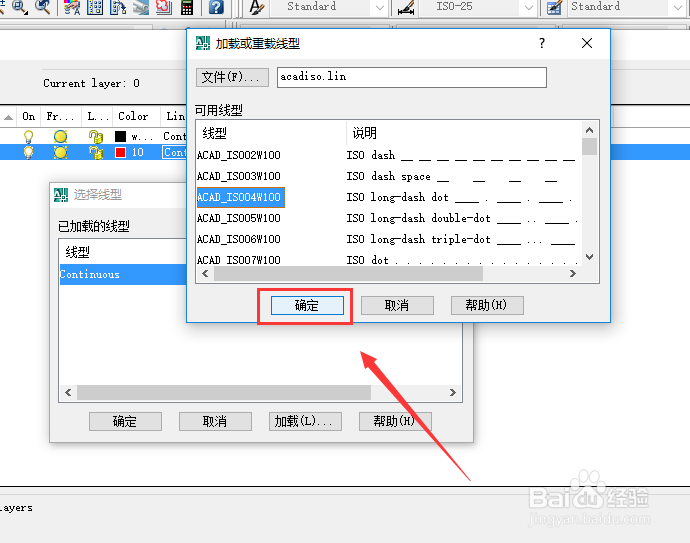The width and height of the screenshot is (690, 543).
Task: Click the L... lock column header
Action: (97, 116)
